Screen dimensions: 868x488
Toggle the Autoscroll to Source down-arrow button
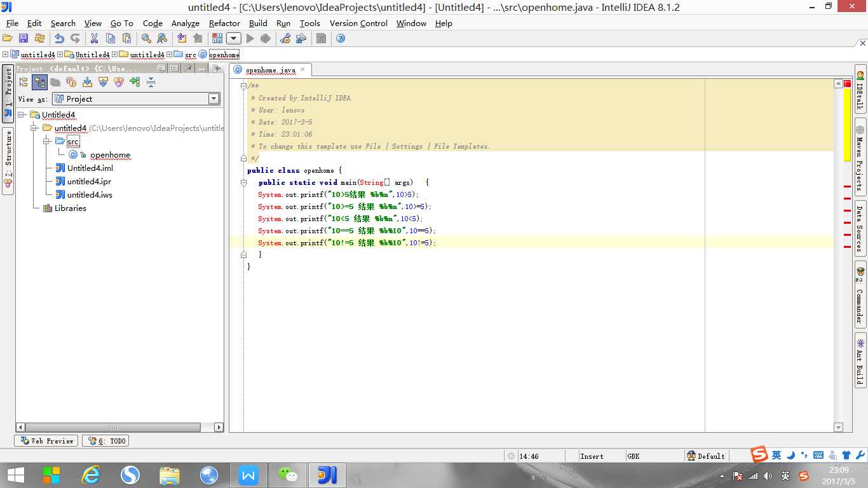click(87, 82)
